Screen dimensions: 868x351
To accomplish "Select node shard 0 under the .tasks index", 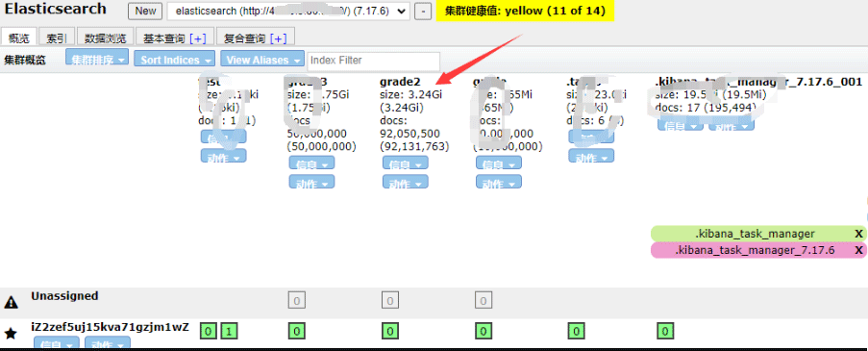I will 577,332.
